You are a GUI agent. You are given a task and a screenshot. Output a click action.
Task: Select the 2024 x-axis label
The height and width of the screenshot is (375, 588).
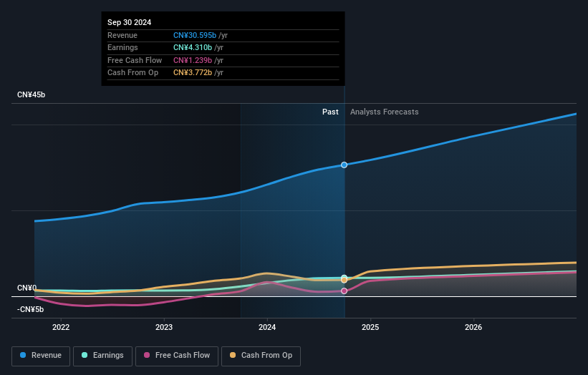pos(267,328)
